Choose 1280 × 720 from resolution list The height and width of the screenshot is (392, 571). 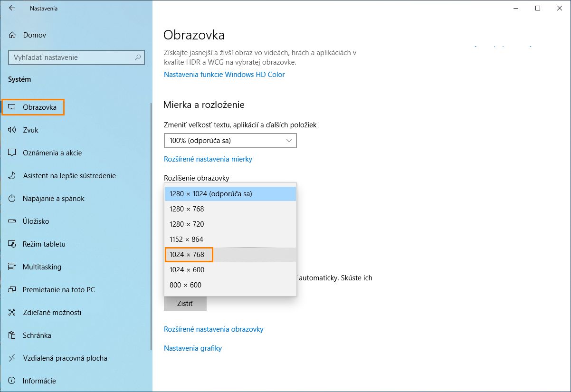(x=187, y=224)
